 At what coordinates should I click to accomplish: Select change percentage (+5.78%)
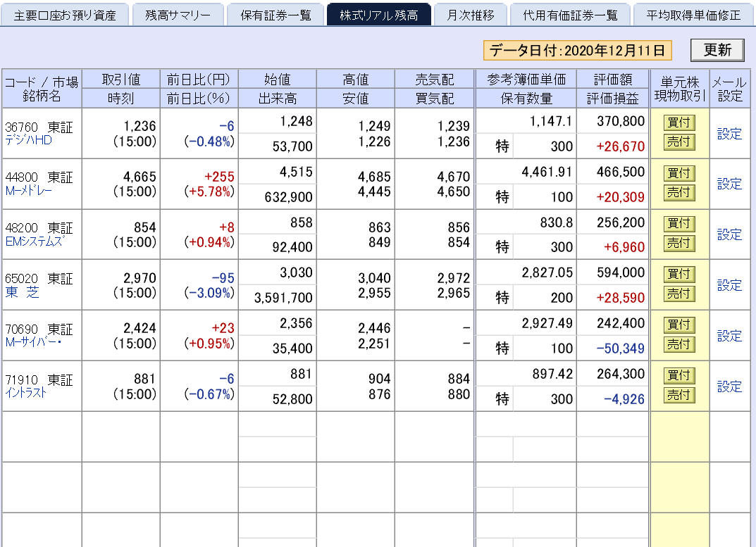209,191
